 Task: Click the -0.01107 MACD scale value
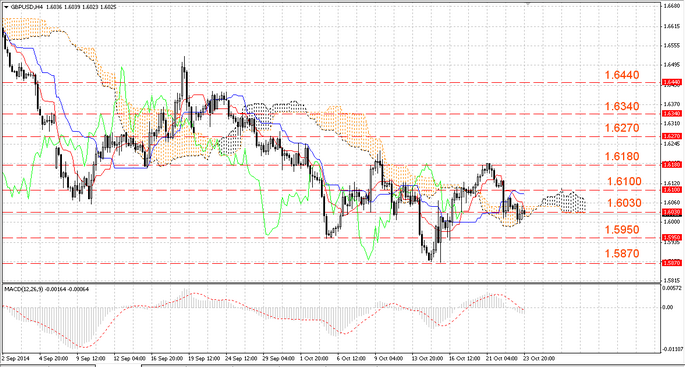[x=673, y=349]
